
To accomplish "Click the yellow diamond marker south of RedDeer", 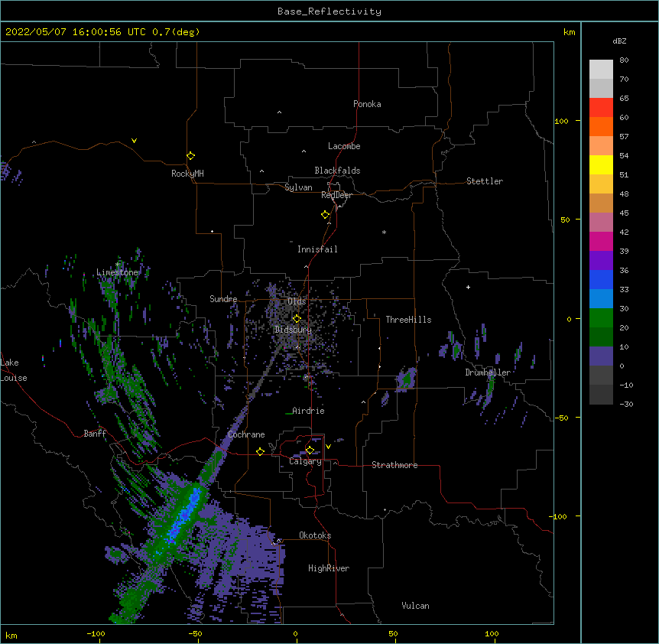I will tap(326, 215).
